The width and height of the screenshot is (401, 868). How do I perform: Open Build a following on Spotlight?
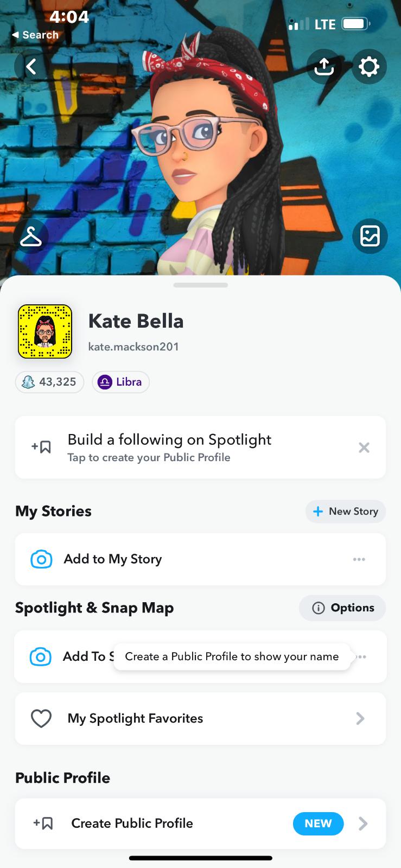coord(169,448)
